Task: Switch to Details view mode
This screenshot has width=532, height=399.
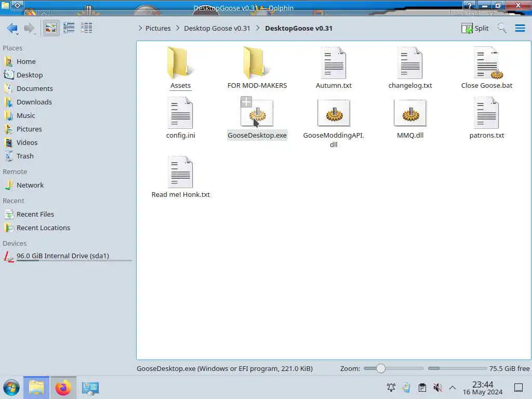Action: pos(87,28)
